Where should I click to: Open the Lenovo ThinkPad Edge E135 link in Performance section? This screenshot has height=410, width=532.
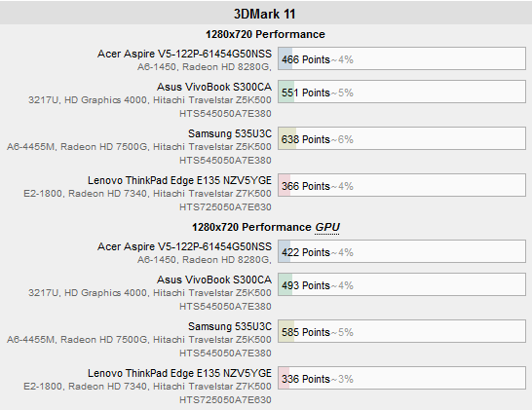[180, 180]
